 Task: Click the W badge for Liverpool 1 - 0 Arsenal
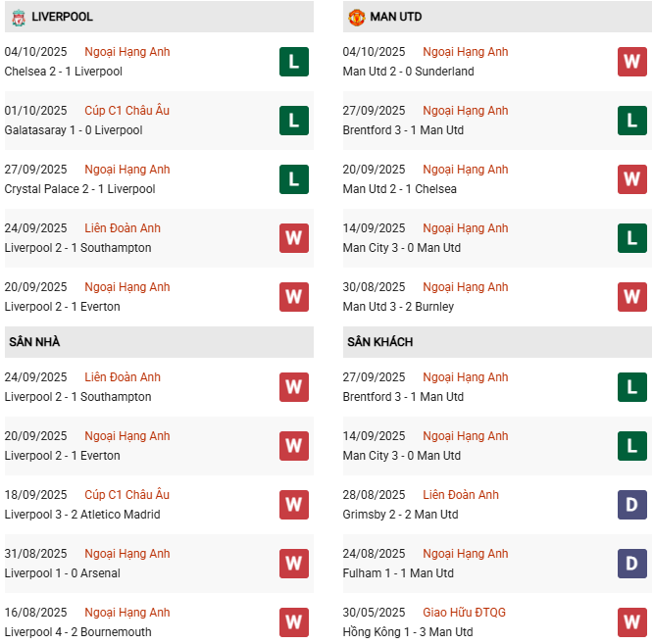pos(294,564)
